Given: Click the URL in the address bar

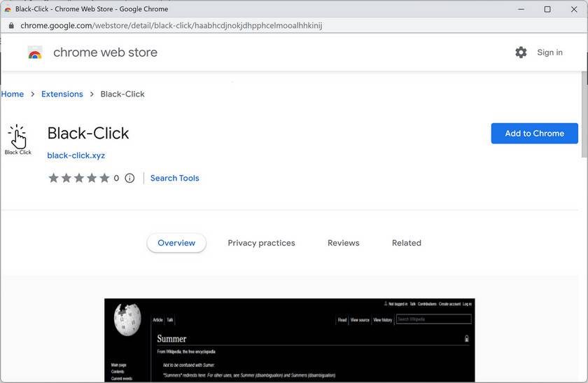Looking at the screenshot, I should (x=171, y=26).
